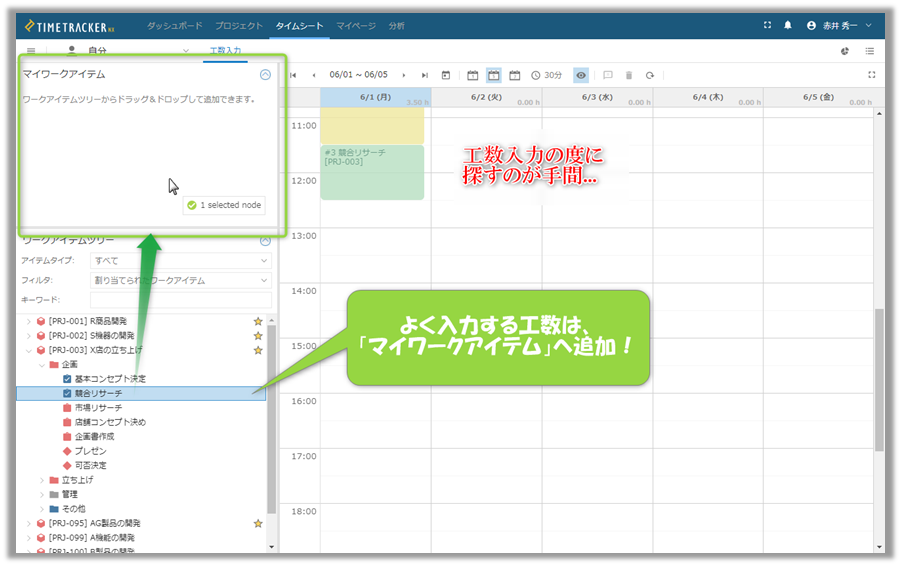Collapse the ワークアイテムツリー panel
This screenshot has width=901, height=566.
[265, 240]
